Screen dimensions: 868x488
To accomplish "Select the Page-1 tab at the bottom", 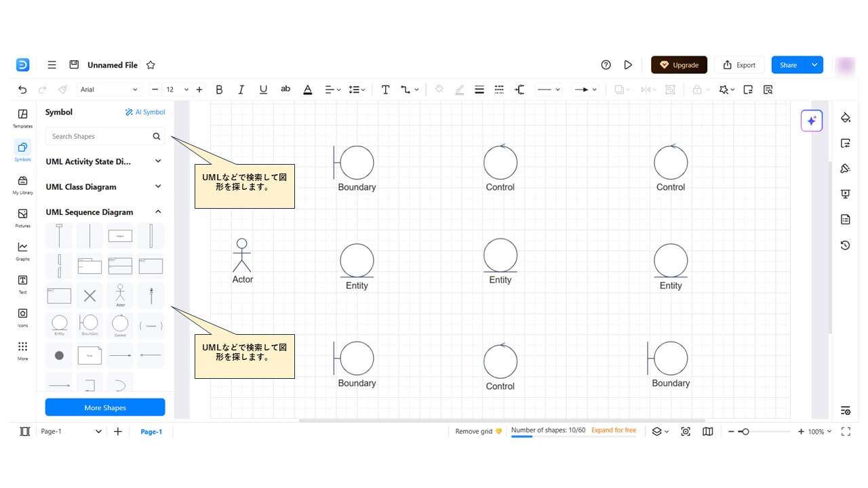I will click(x=151, y=431).
